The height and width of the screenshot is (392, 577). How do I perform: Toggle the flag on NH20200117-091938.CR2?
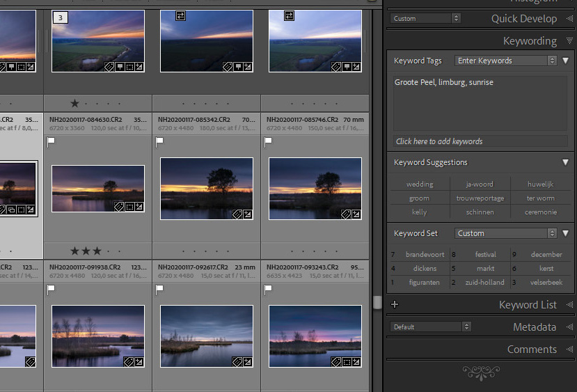pyautogui.click(x=51, y=290)
